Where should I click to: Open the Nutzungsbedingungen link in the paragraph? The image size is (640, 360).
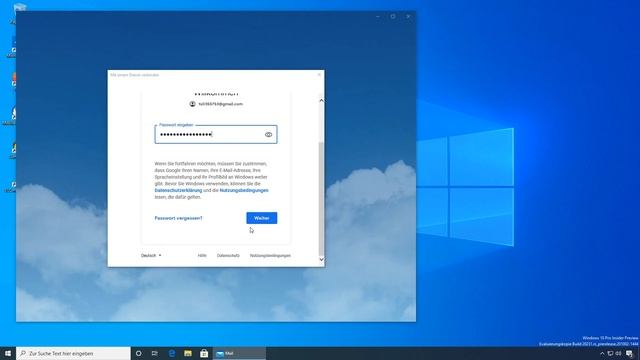coord(244,190)
